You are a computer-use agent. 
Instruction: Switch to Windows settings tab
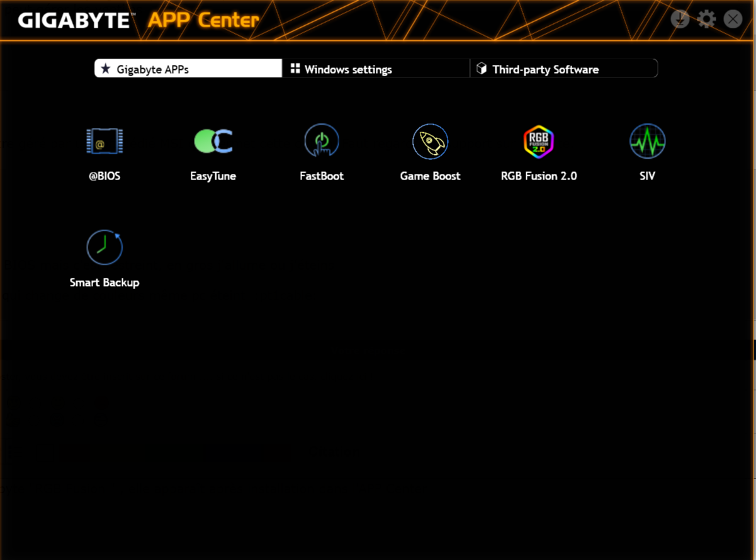coord(376,69)
